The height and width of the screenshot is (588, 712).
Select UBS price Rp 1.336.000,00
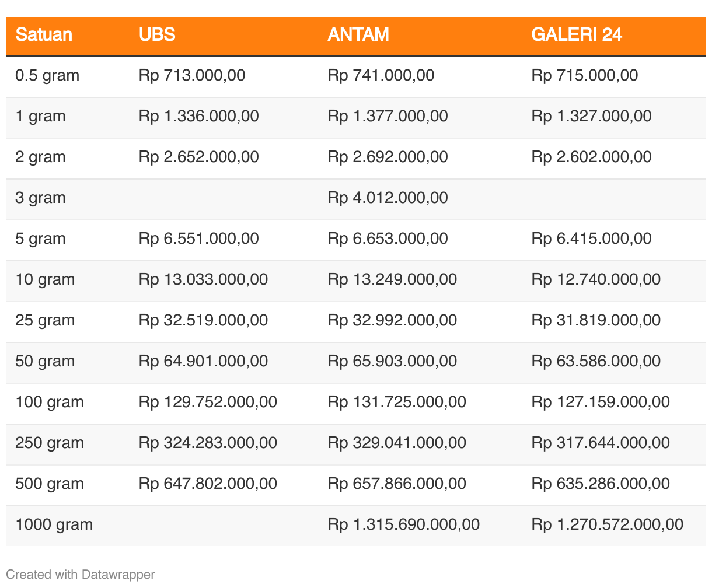pyautogui.click(x=199, y=116)
